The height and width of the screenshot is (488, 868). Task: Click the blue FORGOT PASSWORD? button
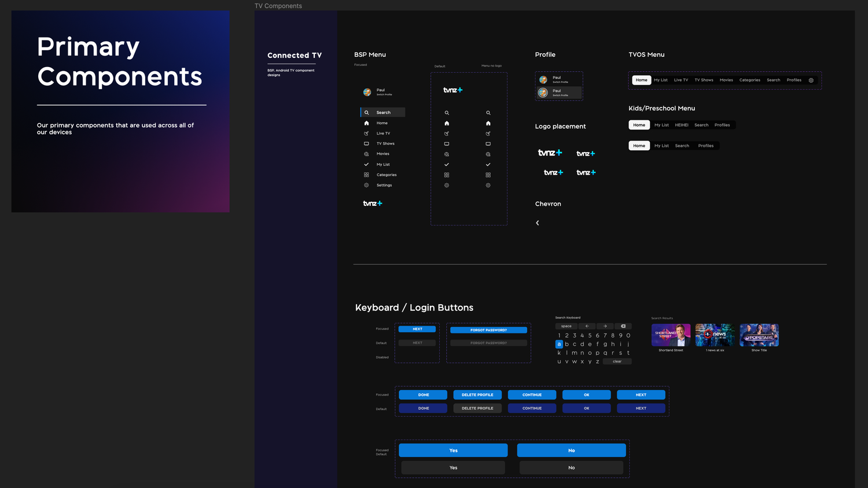tap(488, 330)
